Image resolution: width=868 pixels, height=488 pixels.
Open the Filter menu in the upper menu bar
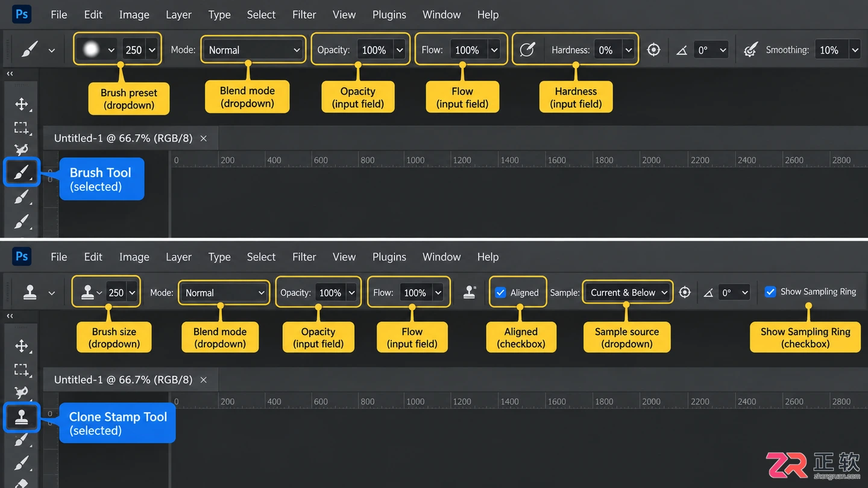click(304, 14)
